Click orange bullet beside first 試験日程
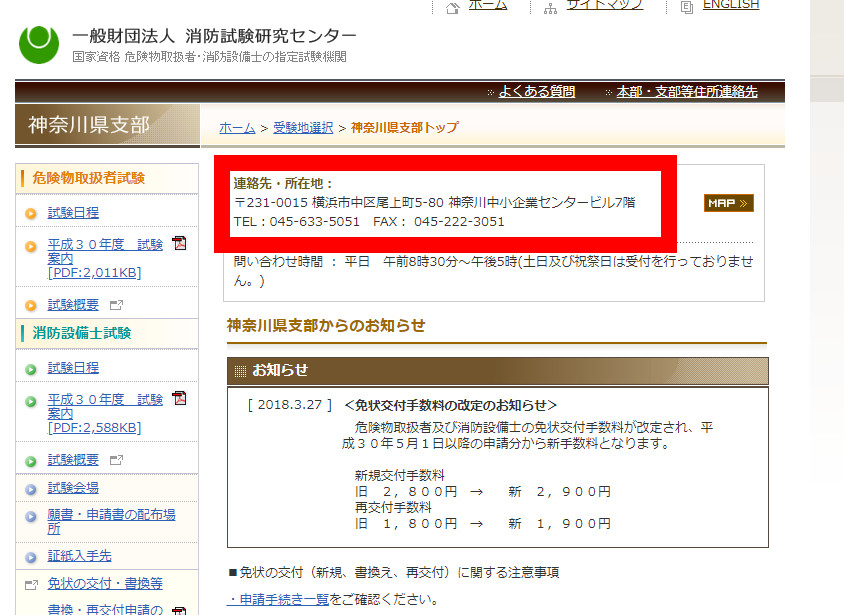Image resolution: width=844 pixels, height=615 pixels. pyautogui.click(x=31, y=213)
